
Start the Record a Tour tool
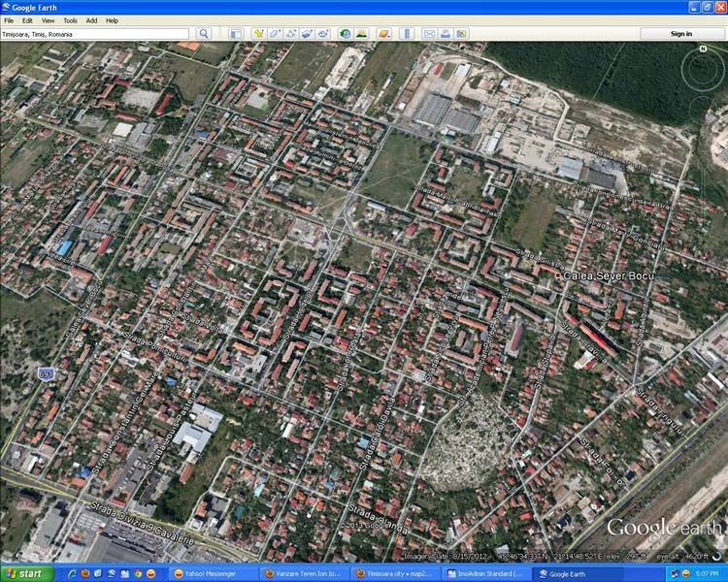(322, 34)
